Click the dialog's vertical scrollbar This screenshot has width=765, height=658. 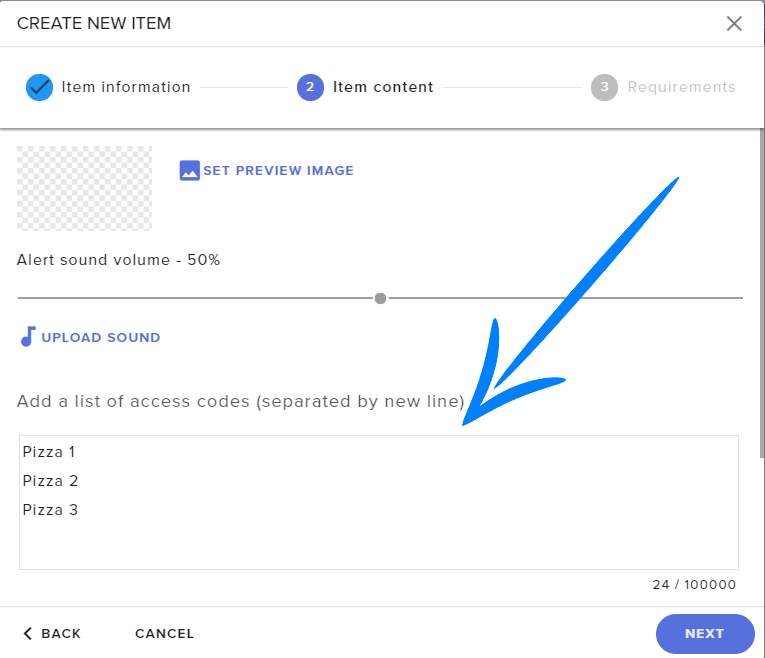pyautogui.click(x=760, y=300)
